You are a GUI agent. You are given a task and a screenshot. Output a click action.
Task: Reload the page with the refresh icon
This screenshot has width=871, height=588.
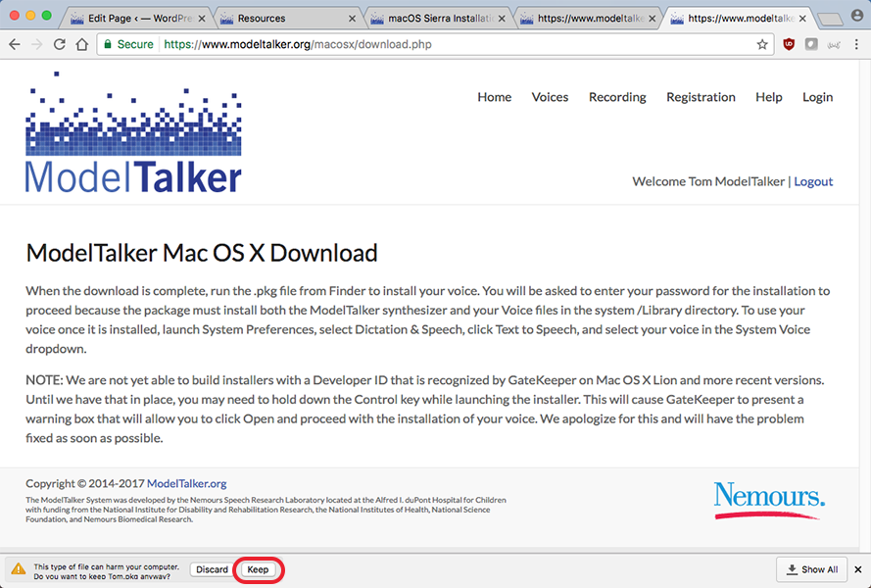tap(60, 44)
